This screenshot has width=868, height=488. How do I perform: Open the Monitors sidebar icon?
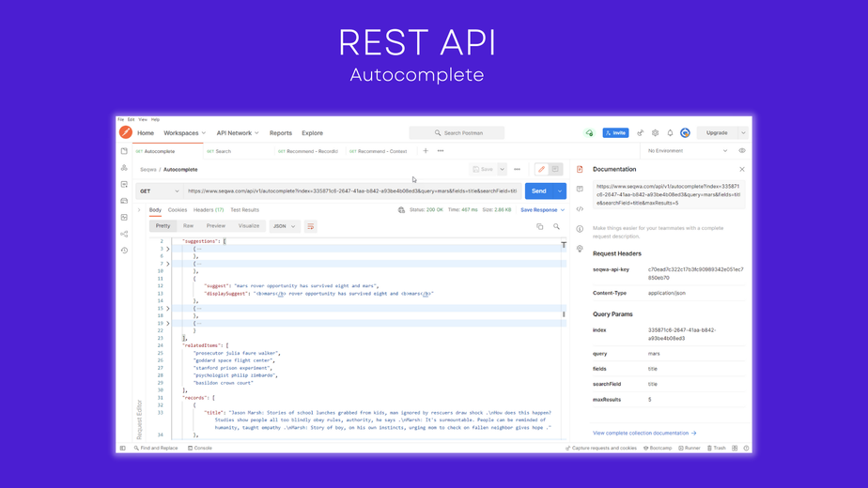click(x=124, y=217)
